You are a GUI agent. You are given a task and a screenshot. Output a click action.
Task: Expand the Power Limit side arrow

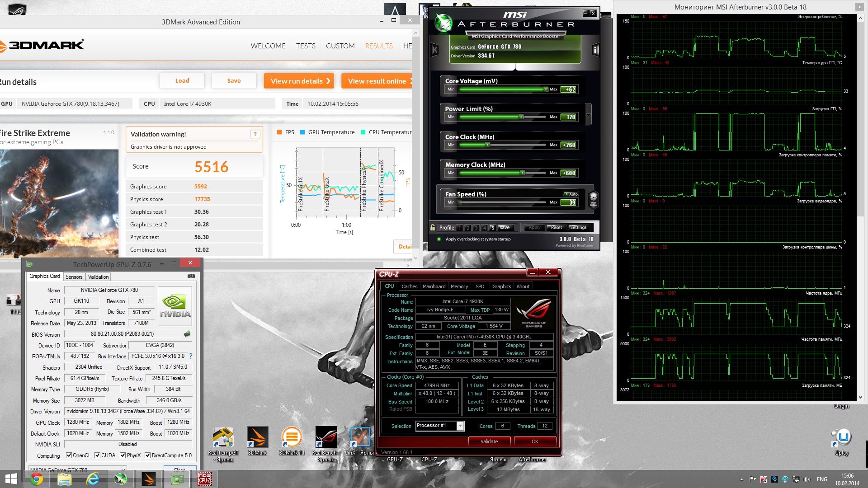click(588, 115)
